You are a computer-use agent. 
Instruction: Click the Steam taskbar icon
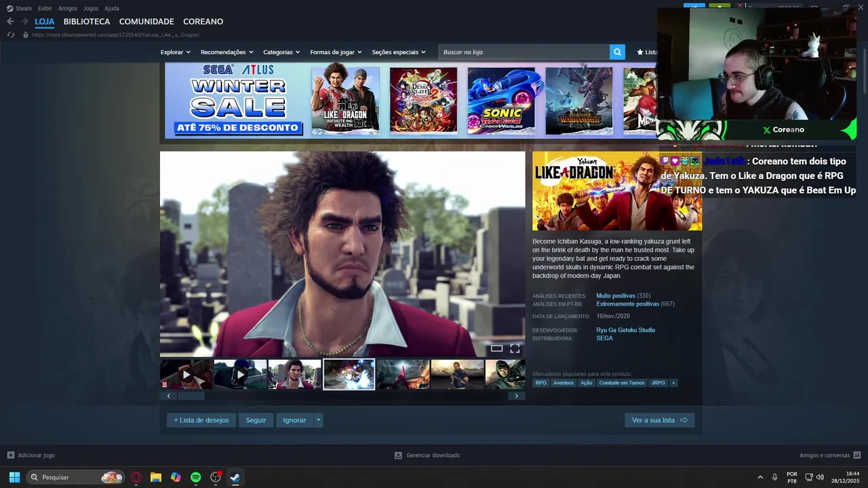coord(235,477)
